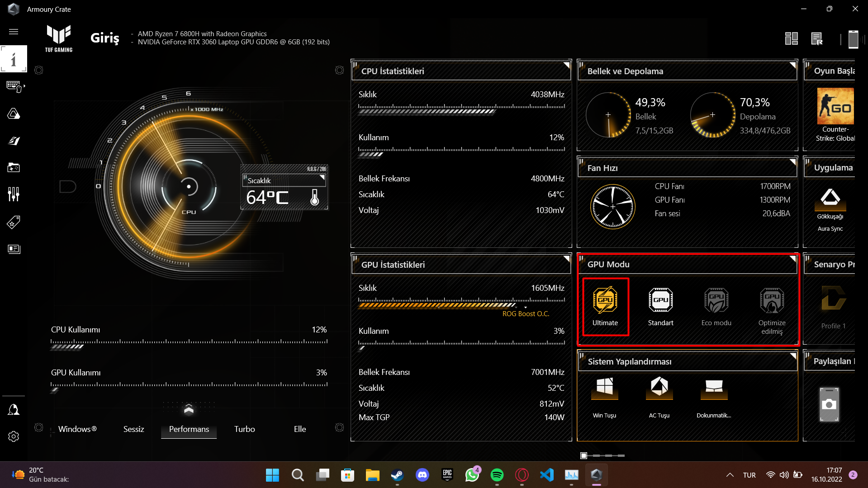Open the hamburger menu in the sidebar
Screen dimensions: 868x488
(x=14, y=32)
